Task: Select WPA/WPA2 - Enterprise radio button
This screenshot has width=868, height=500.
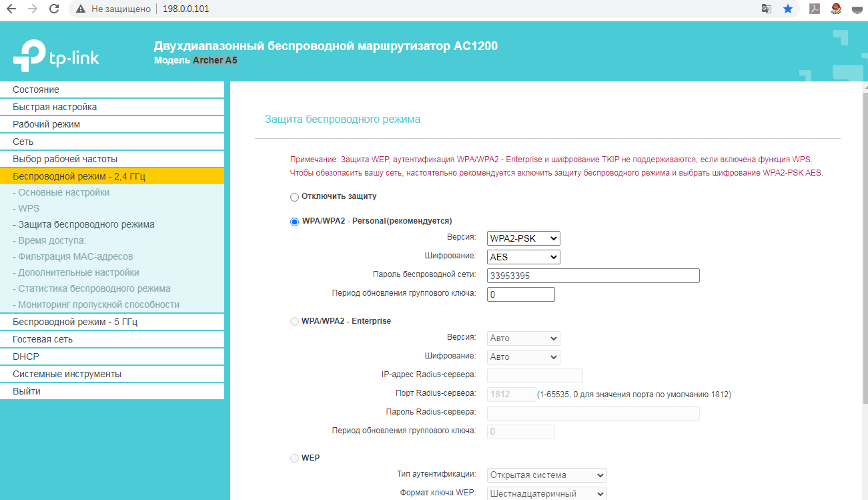Action: click(294, 322)
